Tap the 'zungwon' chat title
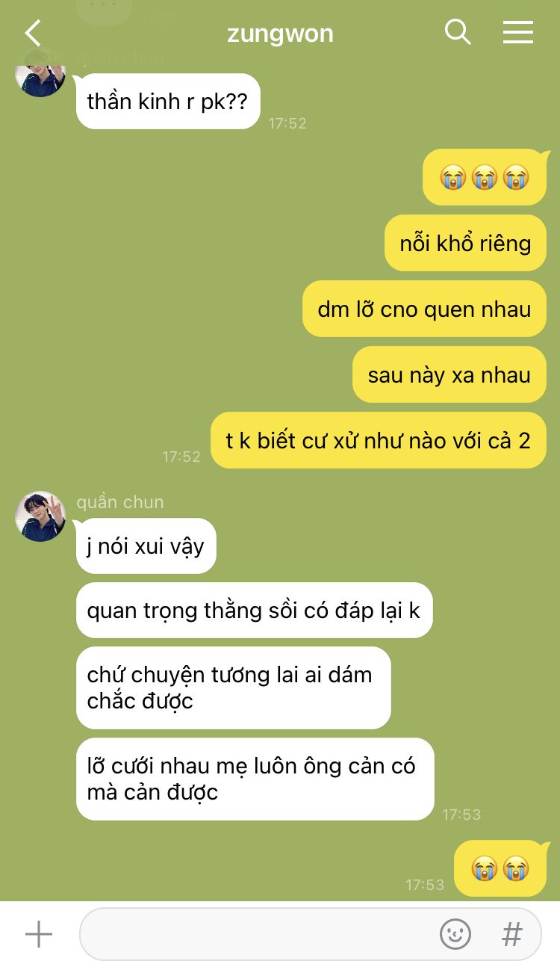This screenshot has height=967, width=560. 280,34
